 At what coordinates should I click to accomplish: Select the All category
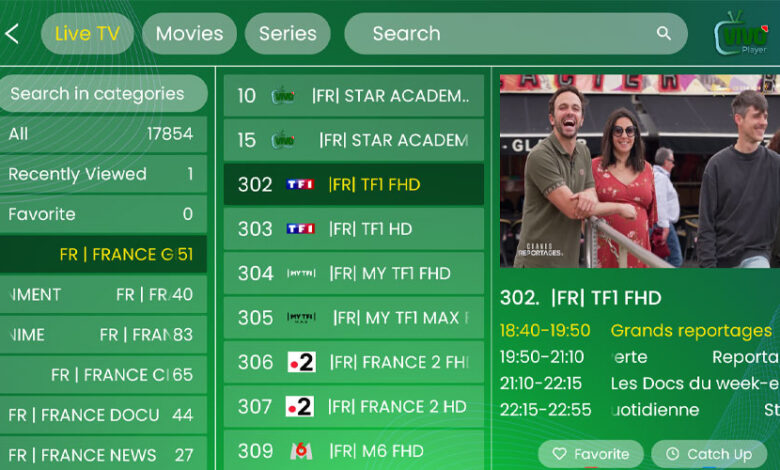[102, 134]
